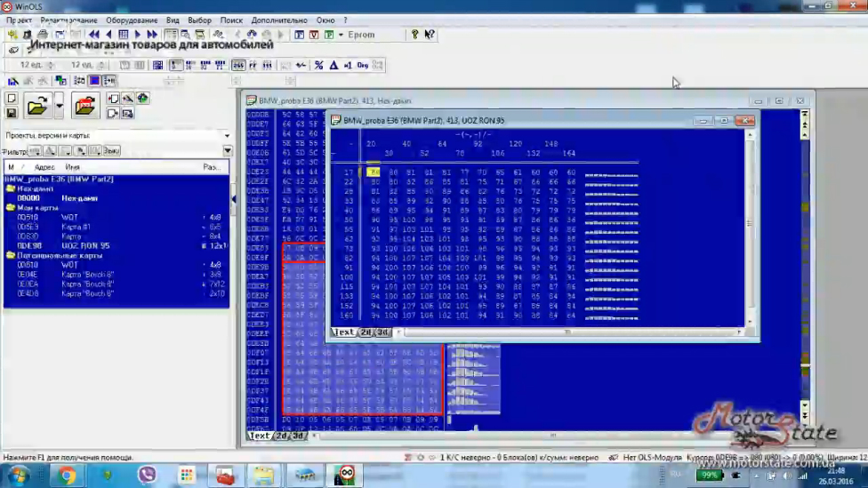
Task: Open the second filter dropdown button
Action: tap(50, 151)
